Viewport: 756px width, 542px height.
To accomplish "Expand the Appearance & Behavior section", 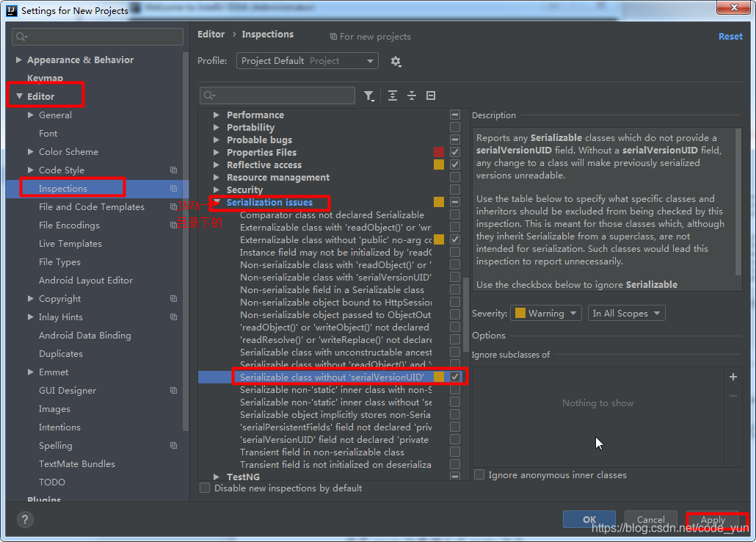I will tap(19, 59).
